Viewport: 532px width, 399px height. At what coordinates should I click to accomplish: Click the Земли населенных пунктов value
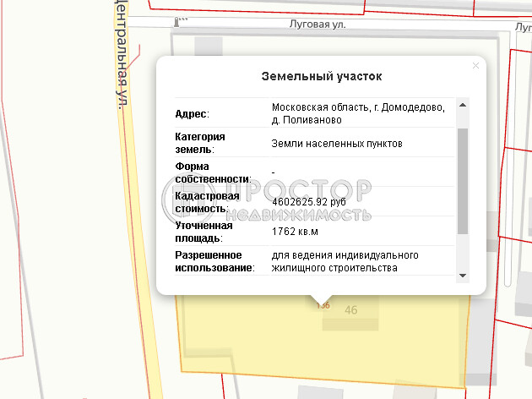[x=337, y=144]
